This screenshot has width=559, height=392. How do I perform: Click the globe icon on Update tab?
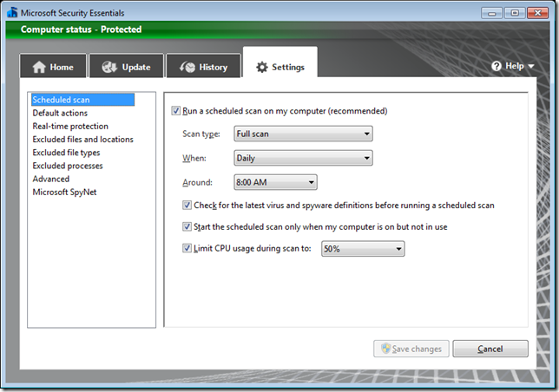click(x=109, y=68)
